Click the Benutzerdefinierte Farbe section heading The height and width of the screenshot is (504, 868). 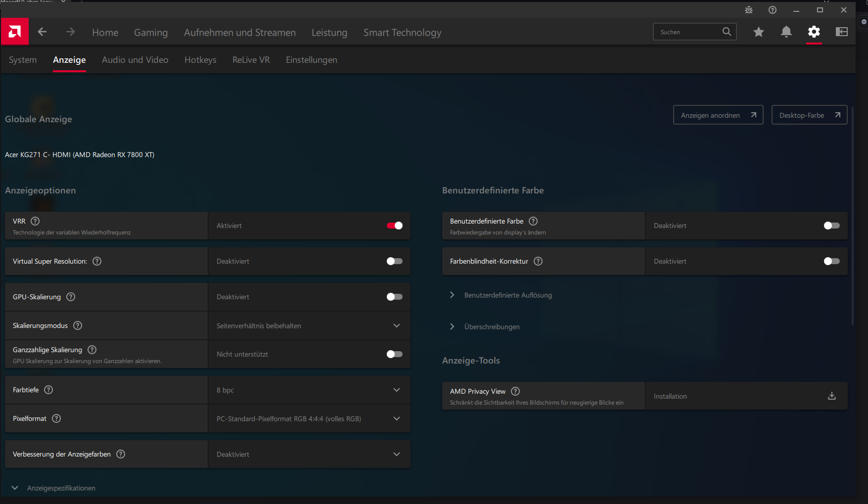tap(493, 190)
